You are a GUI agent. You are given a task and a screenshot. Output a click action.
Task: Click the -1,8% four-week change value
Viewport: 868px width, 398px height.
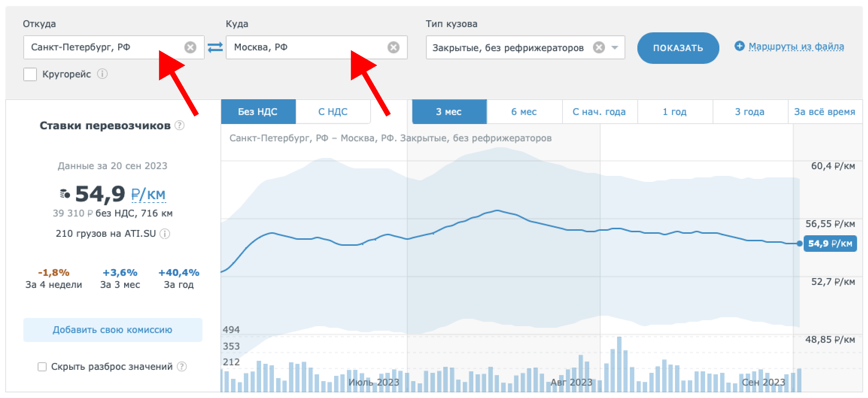[x=54, y=272]
